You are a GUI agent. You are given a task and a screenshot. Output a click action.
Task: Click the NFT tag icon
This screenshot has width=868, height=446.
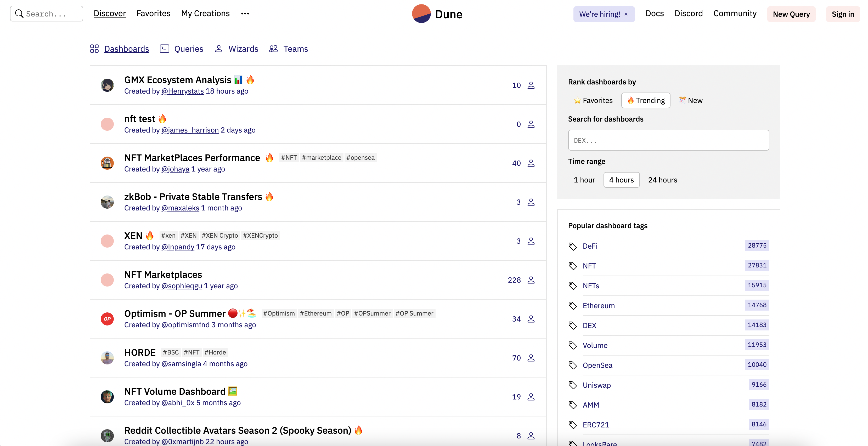point(573,266)
